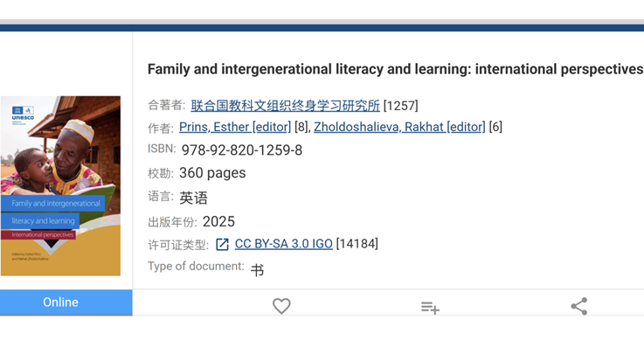The width and height of the screenshot is (644, 362).
Task: Open the CC BY-SA 3.0 IGO license link
Action: click(284, 244)
